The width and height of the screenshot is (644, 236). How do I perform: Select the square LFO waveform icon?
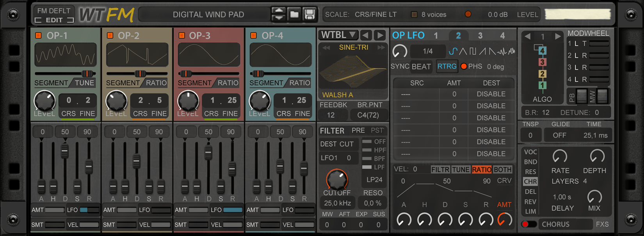[x=473, y=51]
